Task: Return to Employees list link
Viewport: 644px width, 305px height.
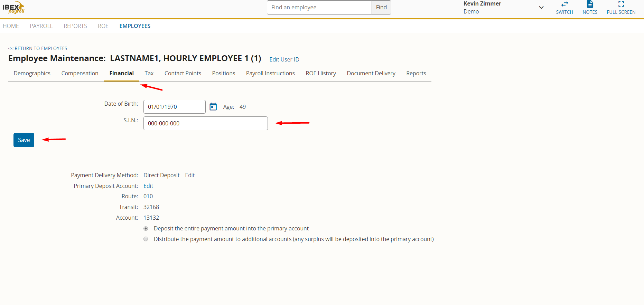Action: coord(38,48)
